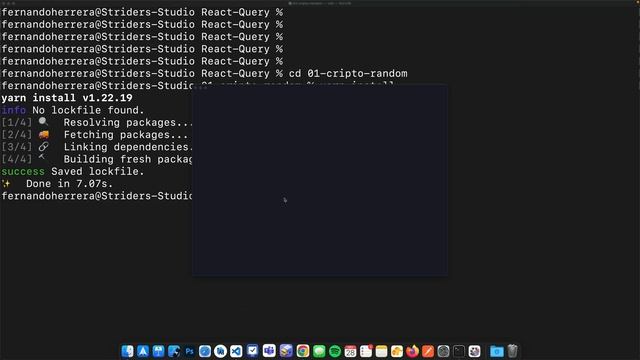This screenshot has height=360, width=640.
Task: Open the purple box app icon in dock
Action: [x=286, y=351]
